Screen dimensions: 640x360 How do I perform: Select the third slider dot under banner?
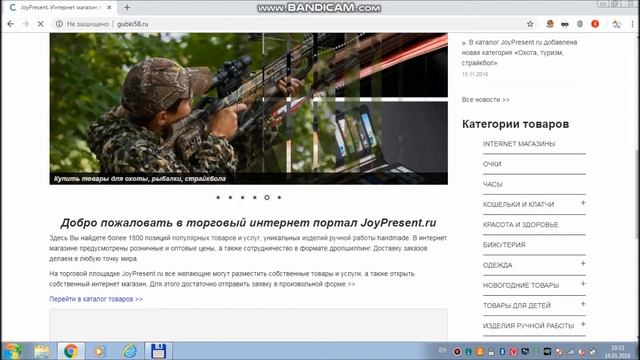pos(242,198)
